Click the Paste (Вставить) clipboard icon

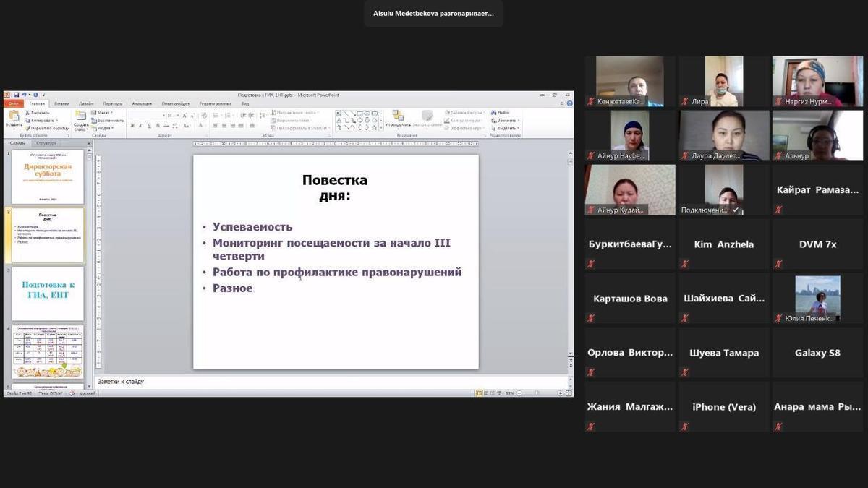click(13, 116)
